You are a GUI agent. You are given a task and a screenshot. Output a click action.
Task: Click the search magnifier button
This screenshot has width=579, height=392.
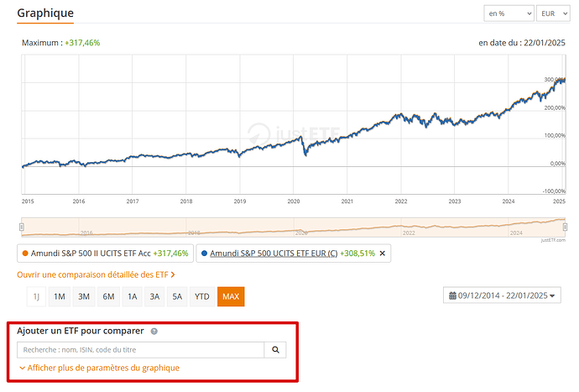[x=275, y=349]
